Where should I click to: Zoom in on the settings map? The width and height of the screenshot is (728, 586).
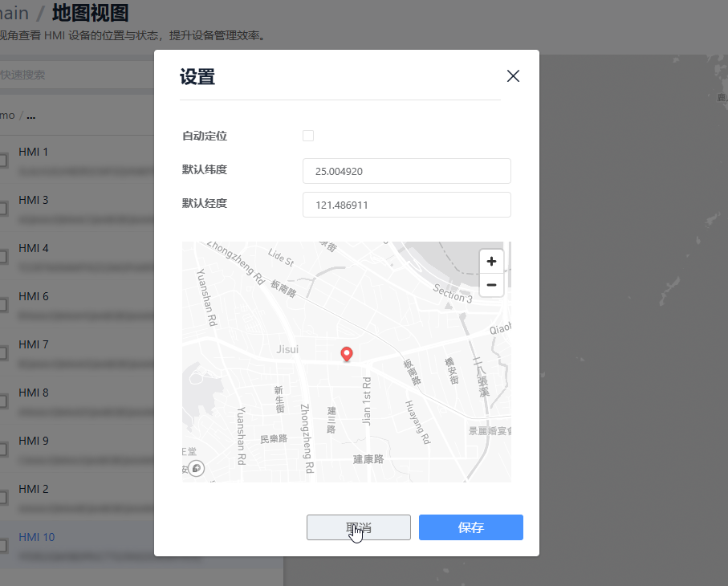491,262
